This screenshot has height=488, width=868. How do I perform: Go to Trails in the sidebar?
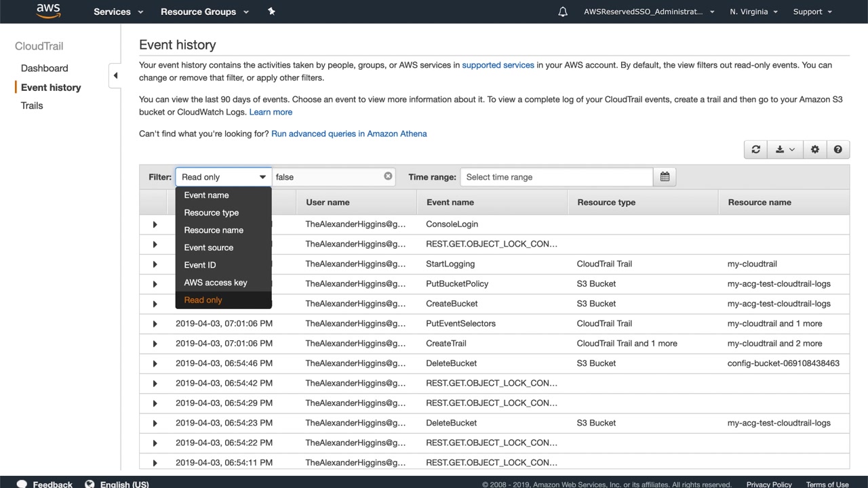[32, 106]
